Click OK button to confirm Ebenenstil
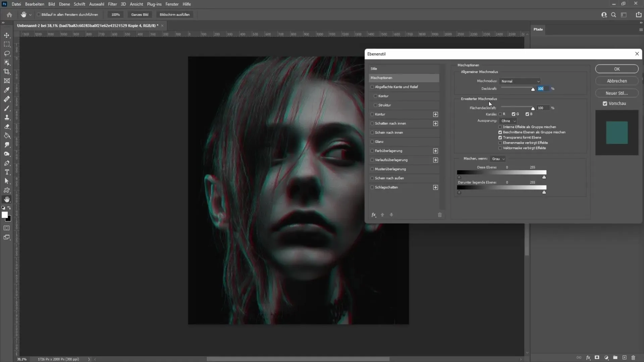 (616, 69)
